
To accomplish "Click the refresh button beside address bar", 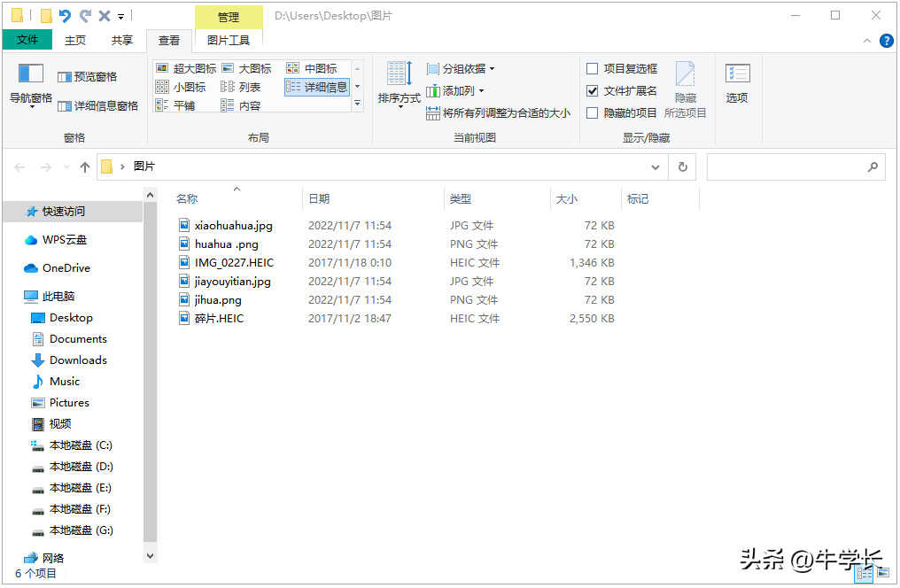I will click(682, 166).
